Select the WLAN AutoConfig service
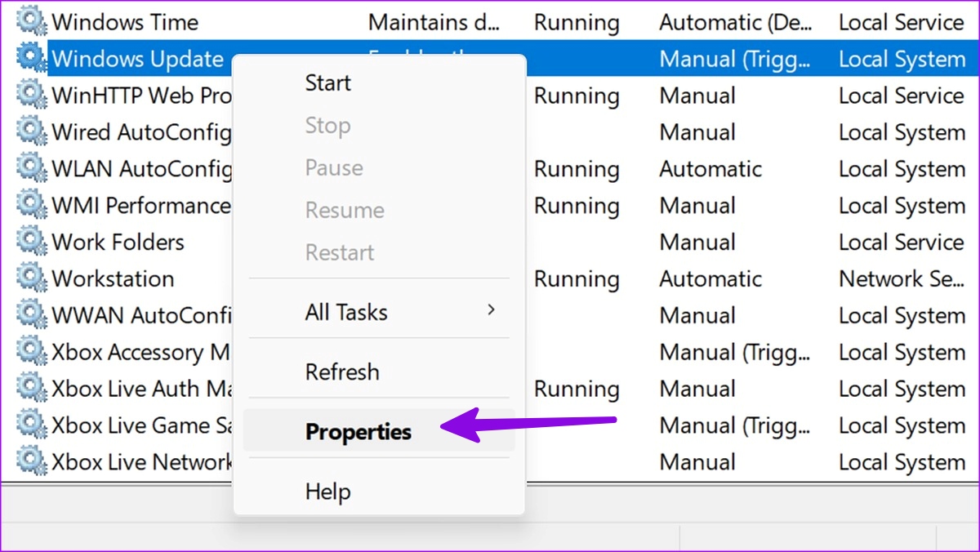This screenshot has height=552, width=980. coord(141,169)
